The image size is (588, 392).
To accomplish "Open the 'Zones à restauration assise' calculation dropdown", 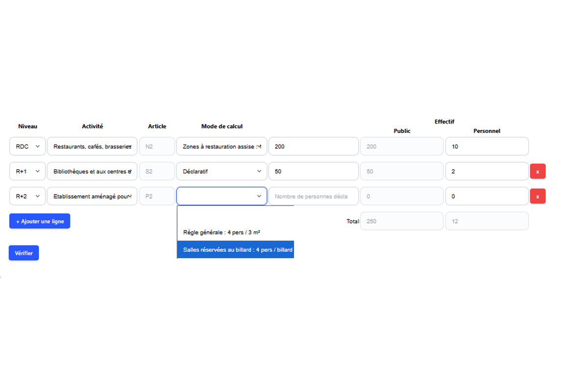I will pyautogui.click(x=221, y=147).
